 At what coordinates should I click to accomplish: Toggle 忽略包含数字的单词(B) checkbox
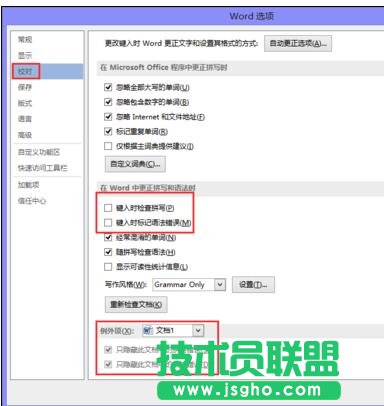click(x=108, y=102)
